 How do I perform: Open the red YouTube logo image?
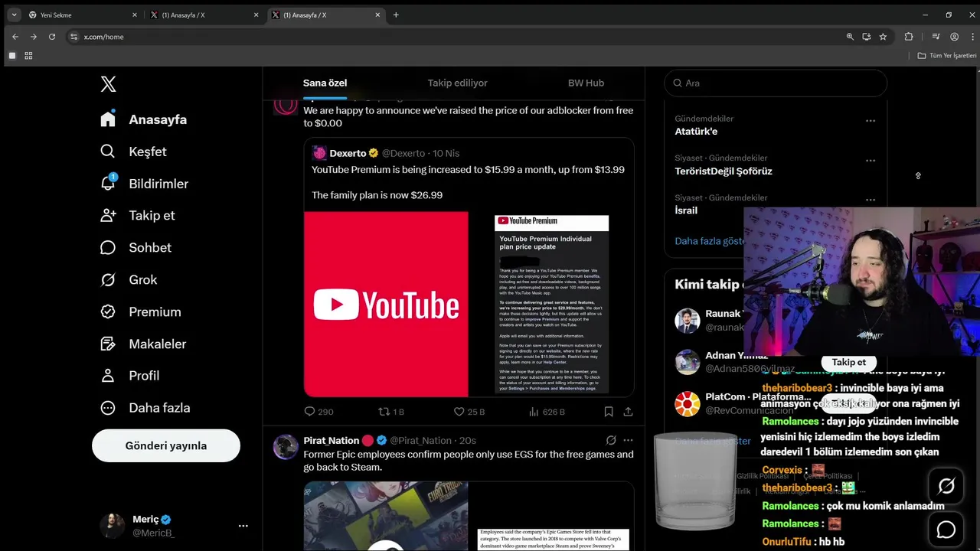tap(386, 304)
